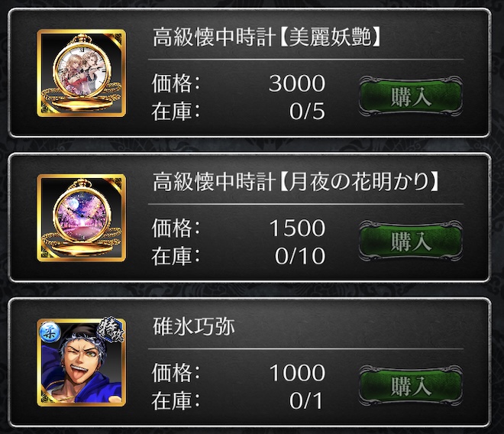Image resolution: width=504 pixels, height=434 pixels.
Task: Click the 1500 price value
Action: 297,228
